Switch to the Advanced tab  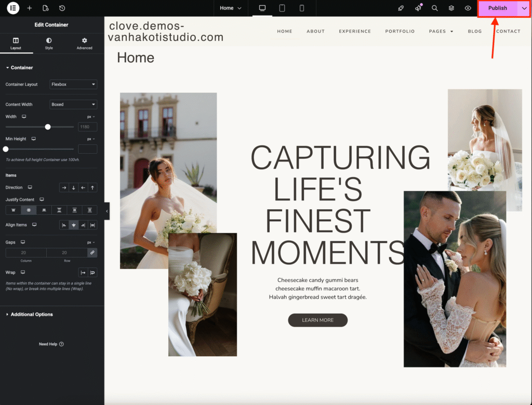tap(84, 43)
